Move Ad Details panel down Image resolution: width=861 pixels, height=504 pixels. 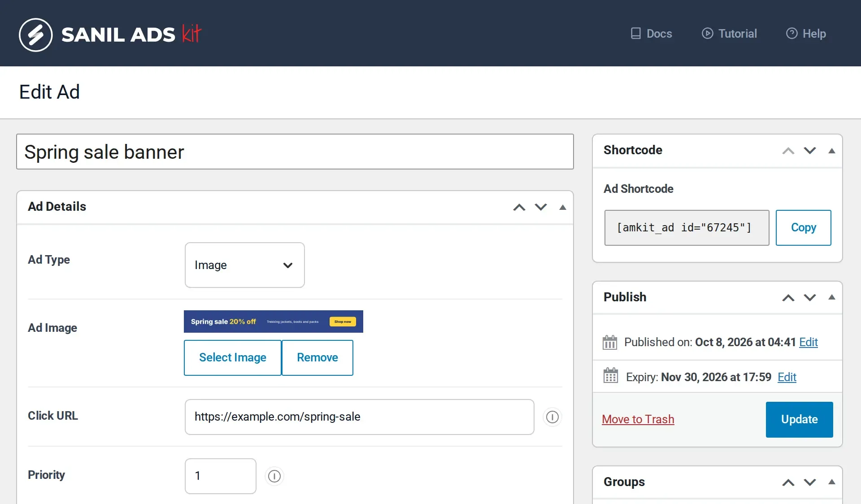tap(541, 207)
